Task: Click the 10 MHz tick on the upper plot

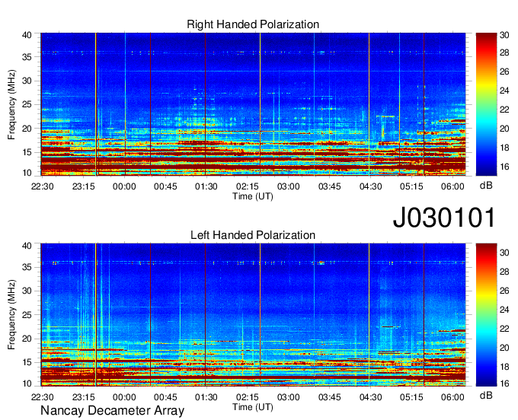Action: click(27, 173)
